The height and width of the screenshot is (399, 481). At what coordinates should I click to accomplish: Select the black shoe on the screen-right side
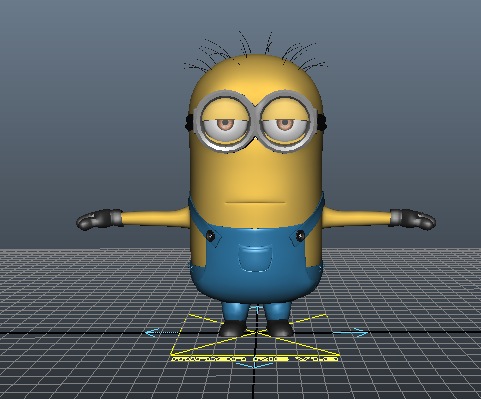279,328
